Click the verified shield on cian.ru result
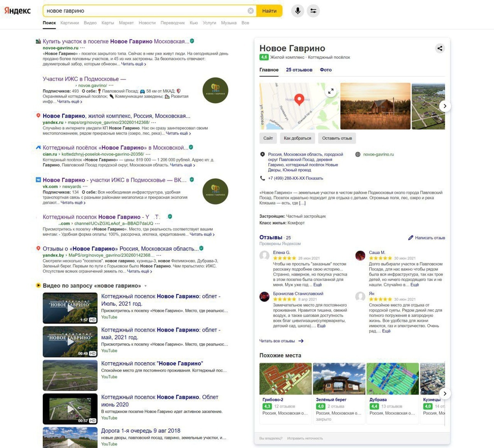 [191, 147]
